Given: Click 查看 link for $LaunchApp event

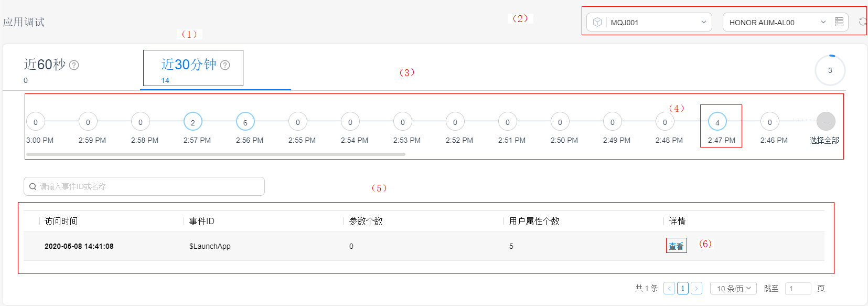Looking at the screenshot, I should 676,246.
